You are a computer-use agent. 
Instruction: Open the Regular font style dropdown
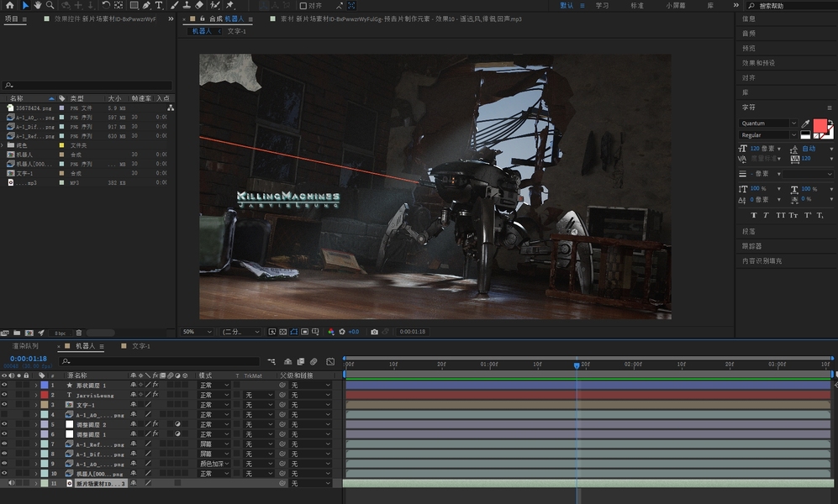coord(768,135)
